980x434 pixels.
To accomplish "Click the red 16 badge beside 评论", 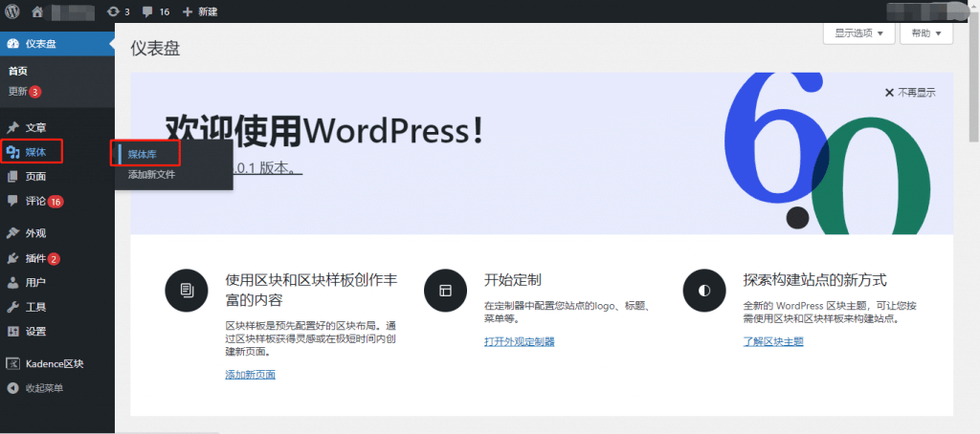I will point(56,201).
